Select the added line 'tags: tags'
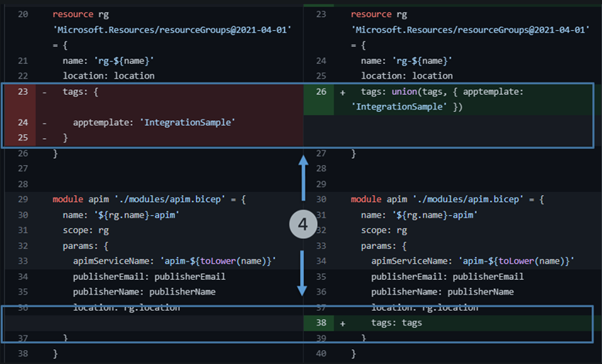Image resolution: width=602 pixels, height=364 pixels. [396, 323]
